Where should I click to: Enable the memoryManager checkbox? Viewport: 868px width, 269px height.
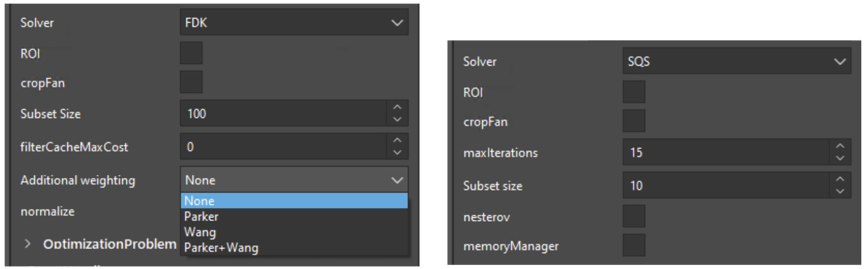[634, 245]
